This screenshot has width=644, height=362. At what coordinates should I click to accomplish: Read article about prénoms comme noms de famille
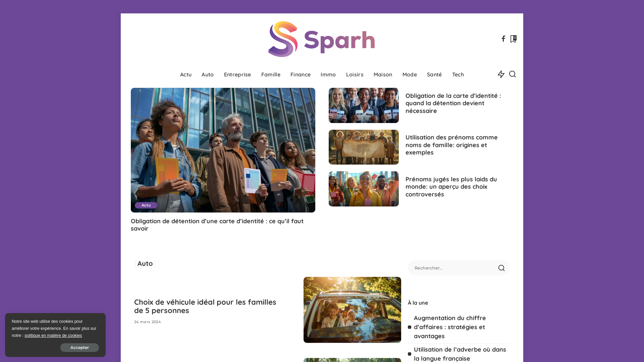(451, 145)
